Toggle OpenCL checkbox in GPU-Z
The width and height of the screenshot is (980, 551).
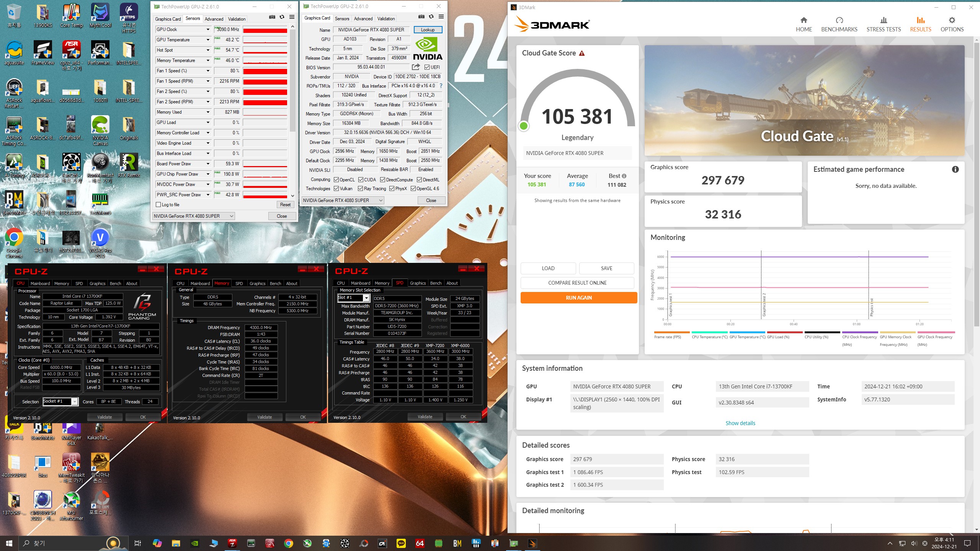pyautogui.click(x=336, y=180)
